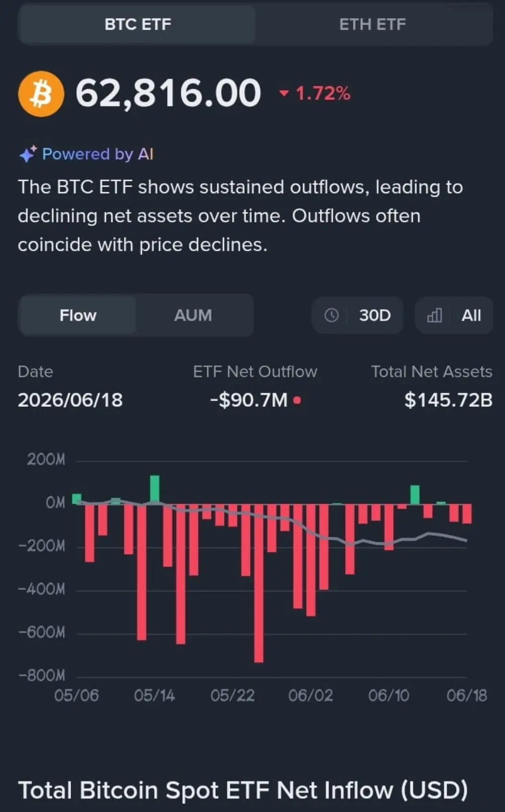
Task: Select the AUM view toggle
Action: pos(193,315)
